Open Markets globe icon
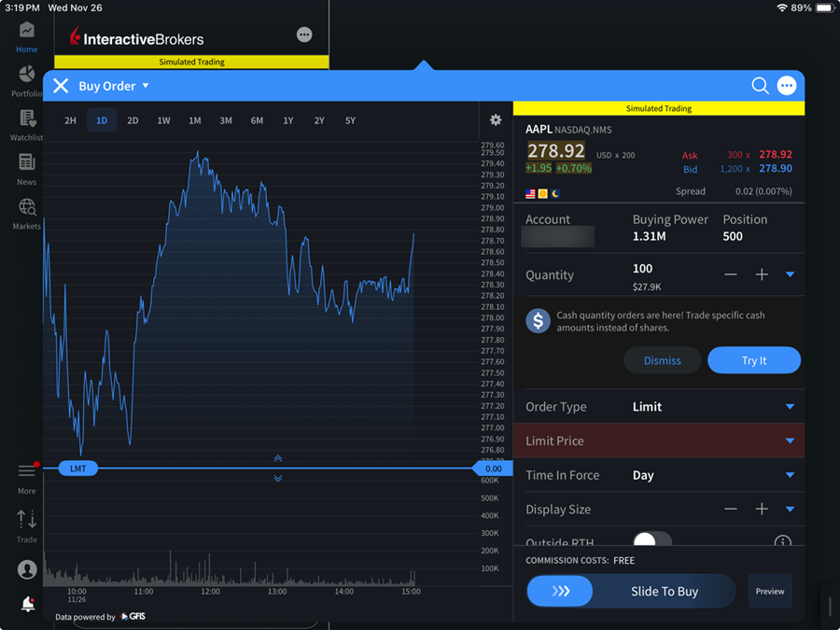Image resolution: width=840 pixels, height=630 pixels. [x=26, y=213]
